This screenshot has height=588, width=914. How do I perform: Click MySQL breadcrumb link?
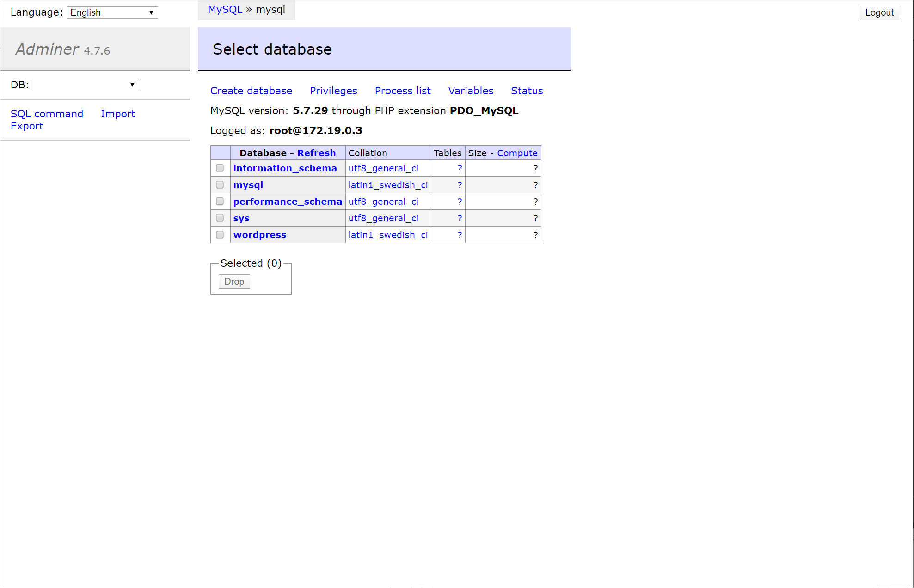tap(225, 9)
